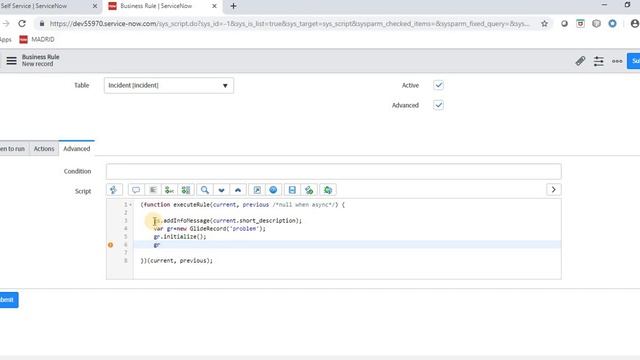Select the Business Rule browser tab
640x360 pixels.
tap(156, 6)
